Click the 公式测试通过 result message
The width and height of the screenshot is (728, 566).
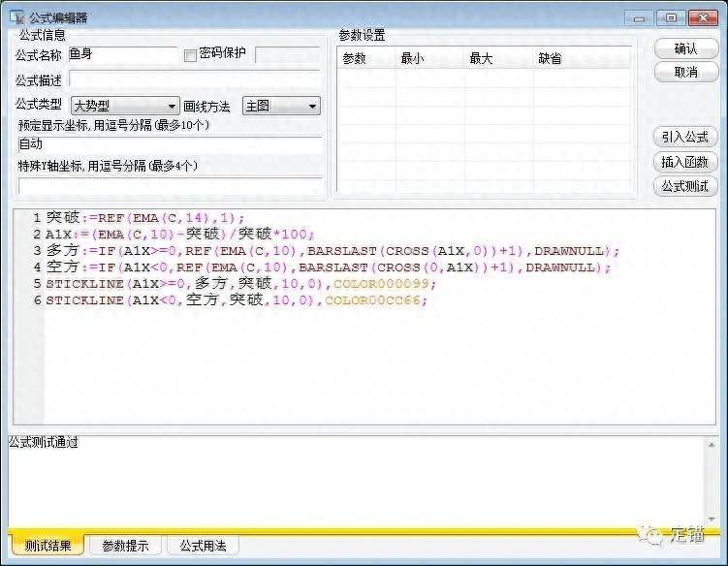pos(44,442)
